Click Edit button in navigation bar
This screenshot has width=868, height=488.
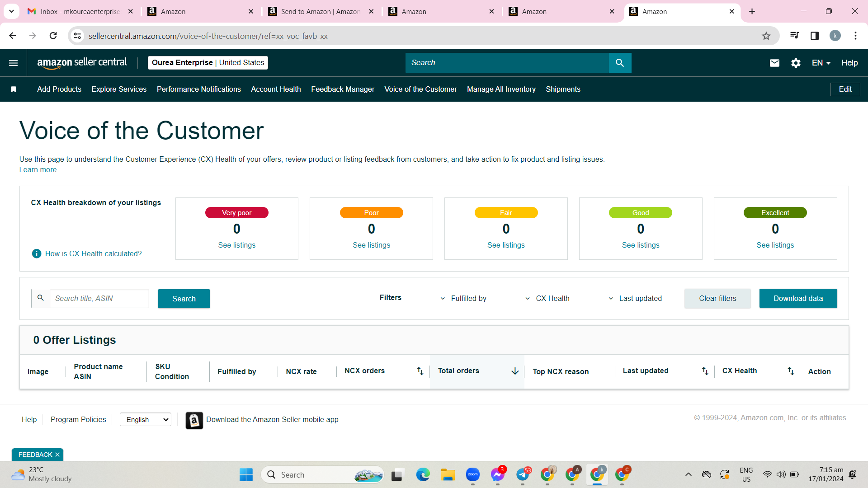pyautogui.click(x=845, y=89)
